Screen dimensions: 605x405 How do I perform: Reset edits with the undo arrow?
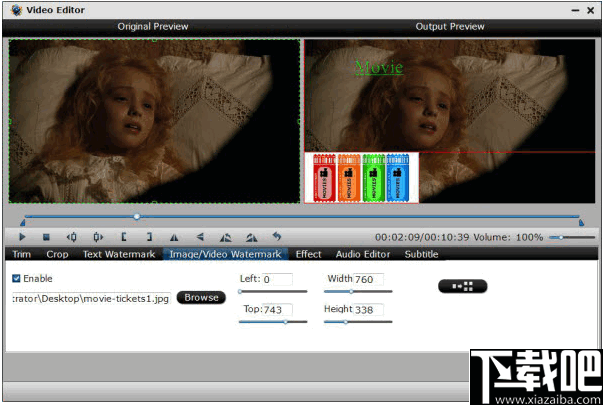point(277,236)
